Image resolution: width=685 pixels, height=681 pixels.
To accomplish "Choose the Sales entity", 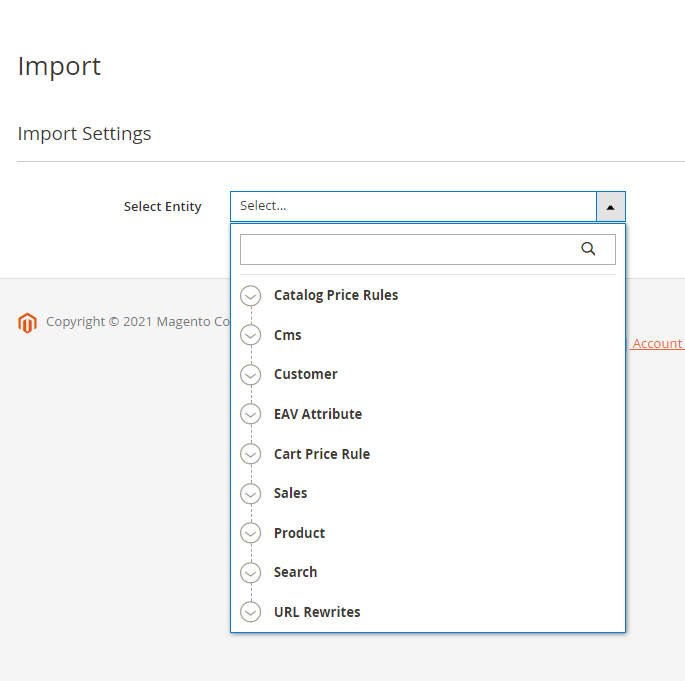I will click(290, 493).
